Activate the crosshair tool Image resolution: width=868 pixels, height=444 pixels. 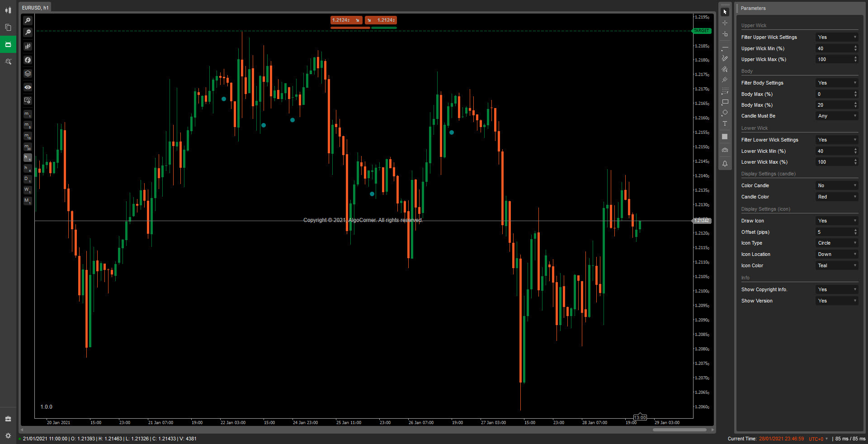click(725, 23)
